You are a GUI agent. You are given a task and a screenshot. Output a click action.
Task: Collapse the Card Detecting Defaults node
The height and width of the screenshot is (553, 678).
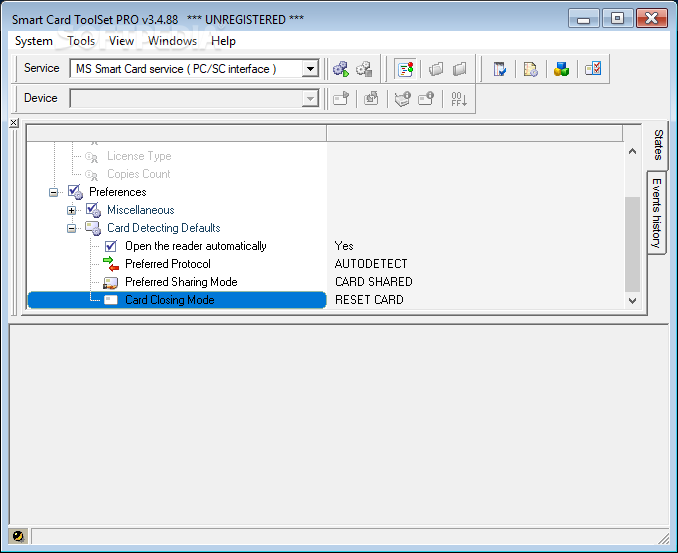pos(71,228)
